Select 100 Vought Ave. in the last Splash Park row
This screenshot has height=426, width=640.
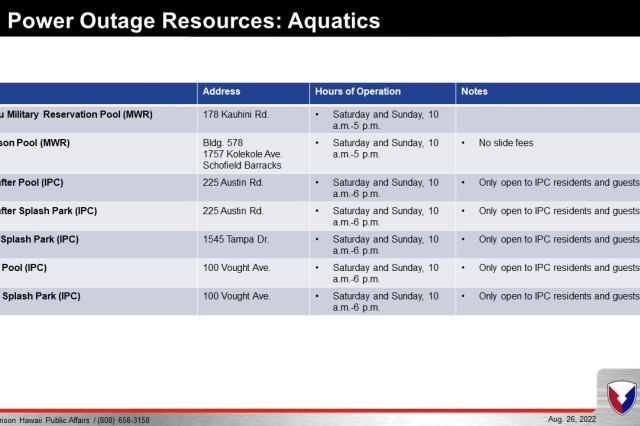point(236,296)
